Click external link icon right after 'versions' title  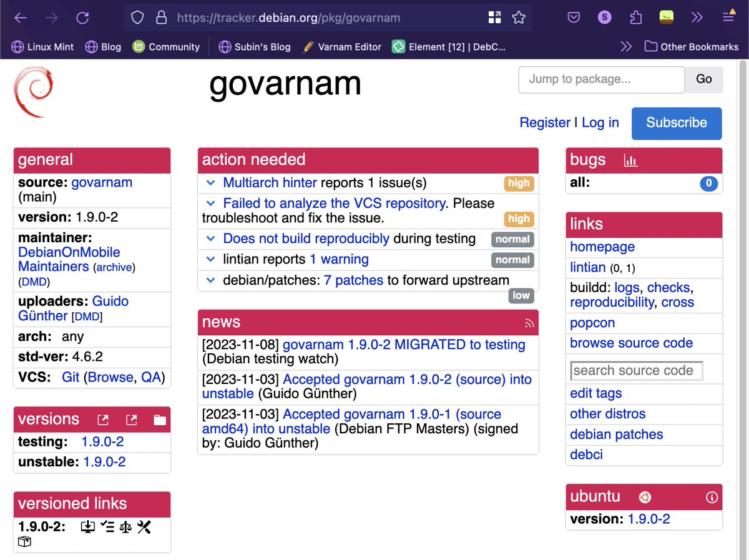103,420
